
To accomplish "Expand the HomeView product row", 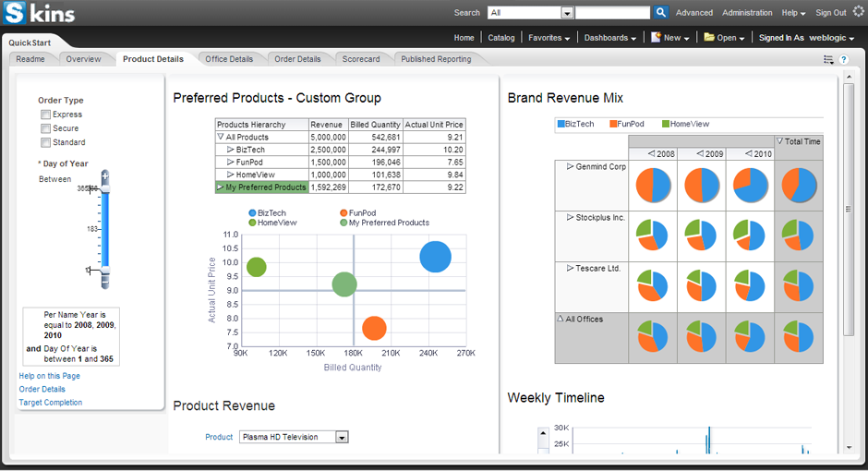I will pyautogui.click(x=231, y=175).
